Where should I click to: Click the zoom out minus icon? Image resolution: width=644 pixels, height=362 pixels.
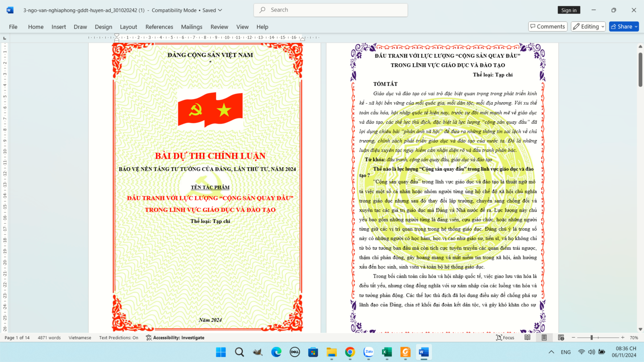click(x=573, y=337)
